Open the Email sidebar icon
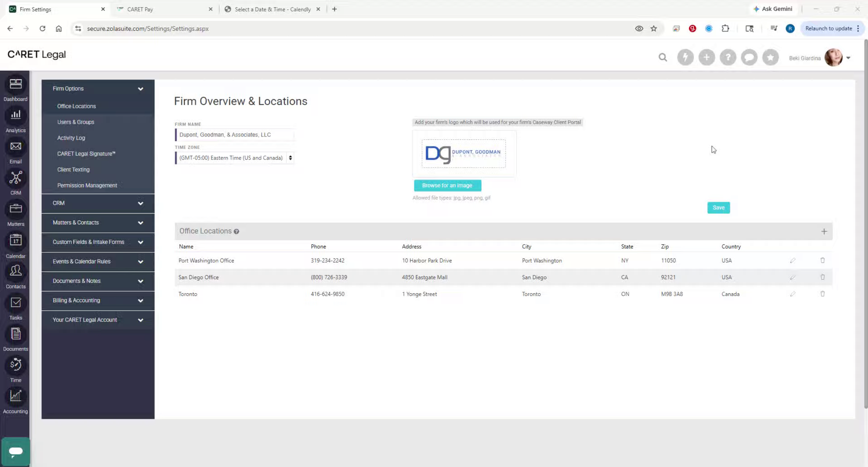868x467 pixels. (x=15, y=147)
